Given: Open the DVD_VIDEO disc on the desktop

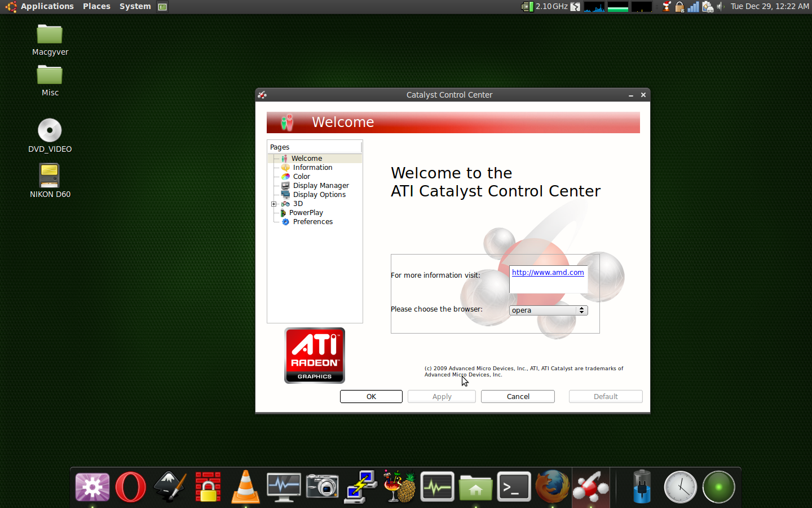Looking at the screenshot, I should [50, 130].
